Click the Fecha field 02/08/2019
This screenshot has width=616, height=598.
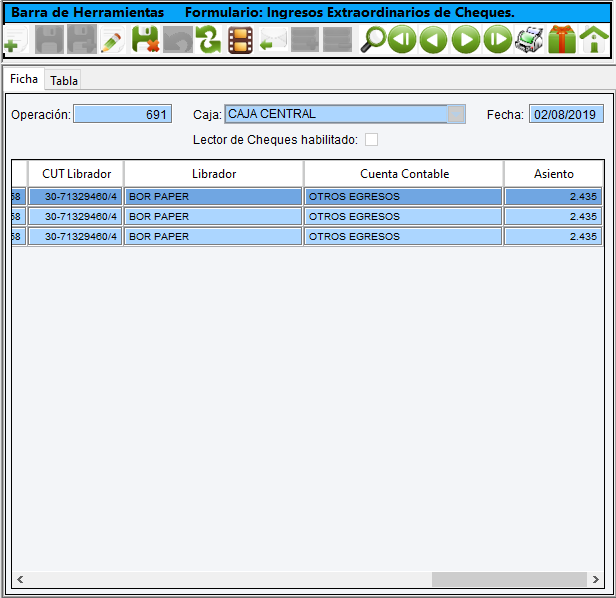tap(566, 114)
